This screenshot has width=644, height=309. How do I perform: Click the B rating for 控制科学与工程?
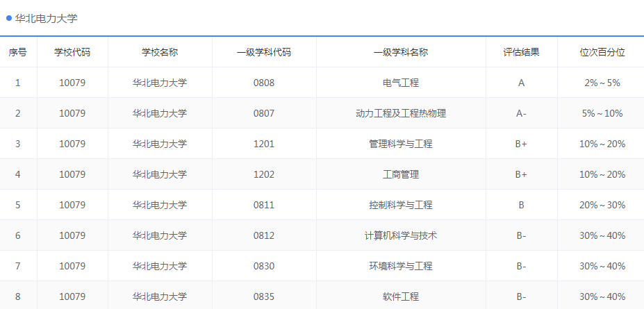tap(521, 205)
